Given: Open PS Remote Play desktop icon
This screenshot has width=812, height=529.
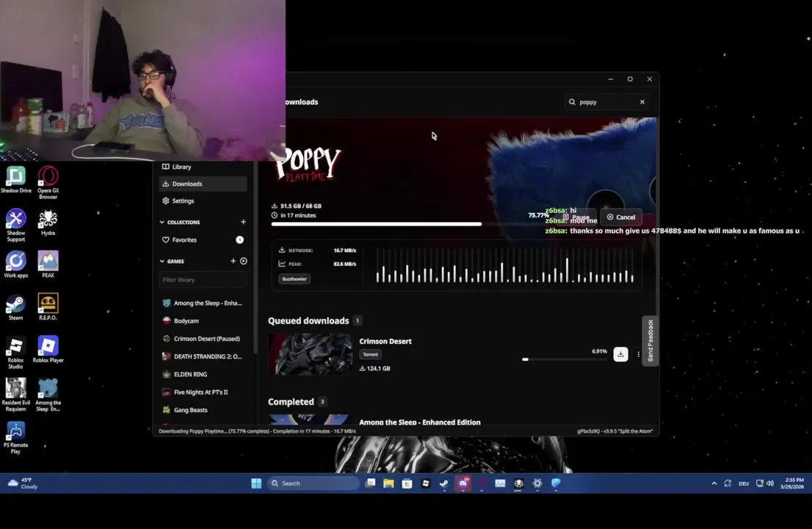Looking at the screenshot, I should [15, 438].
